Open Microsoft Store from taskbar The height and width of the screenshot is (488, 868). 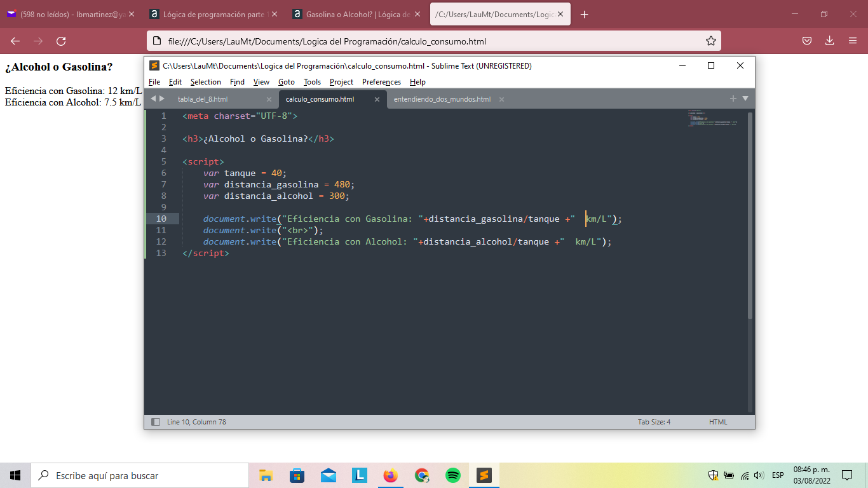(297, 475)
